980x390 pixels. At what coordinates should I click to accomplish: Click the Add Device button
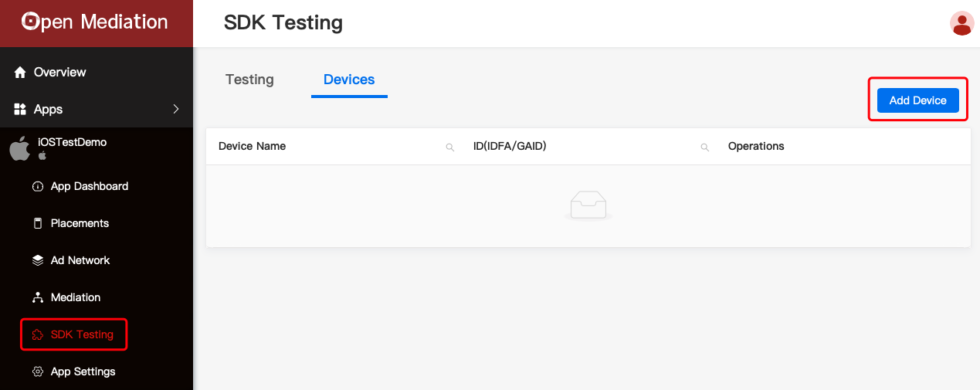917,100
